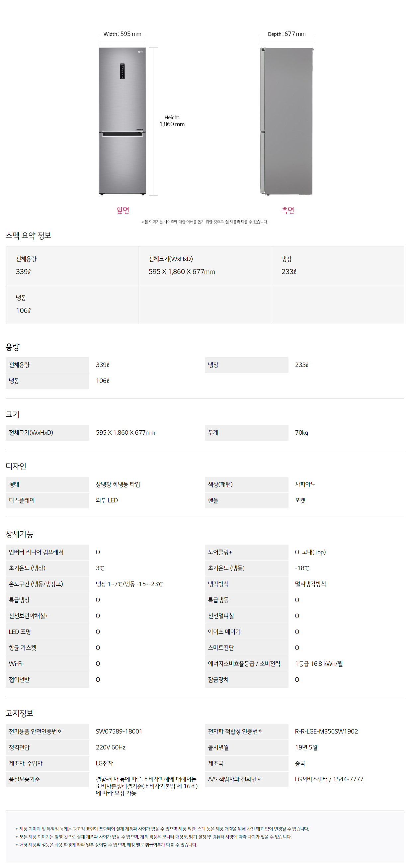410x868 pixels.
Task: Click the R-R-LGE-M356SW1902 certification number
Action: [326, 731]
